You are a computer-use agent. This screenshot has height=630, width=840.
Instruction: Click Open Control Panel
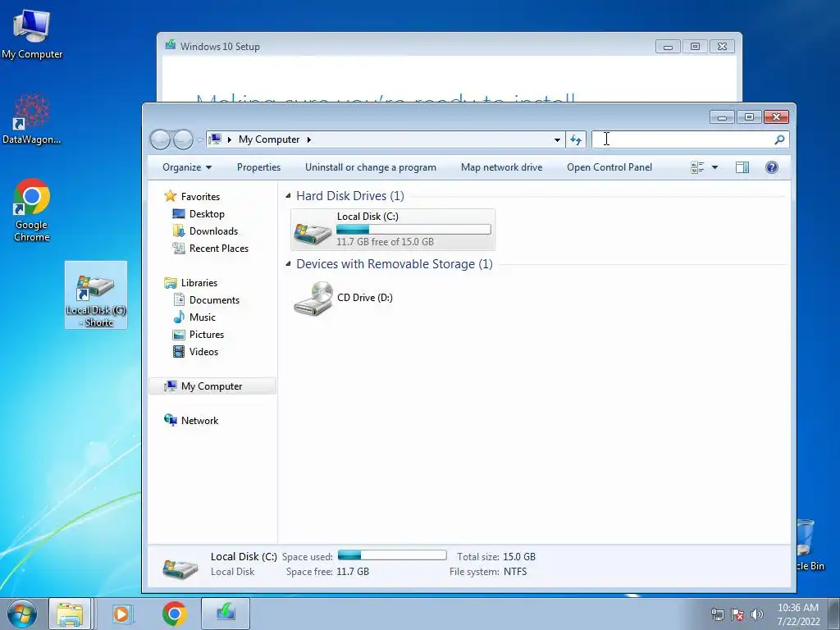[x=609, y=167]
